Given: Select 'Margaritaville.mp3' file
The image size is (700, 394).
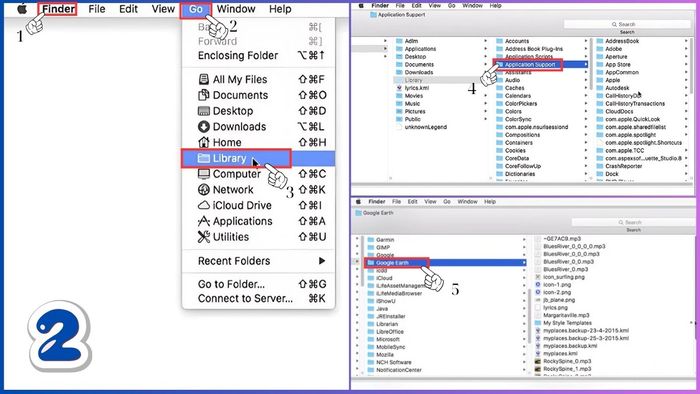Looking at the screenshot, I should pyautogui.click(x=566, y=315).
